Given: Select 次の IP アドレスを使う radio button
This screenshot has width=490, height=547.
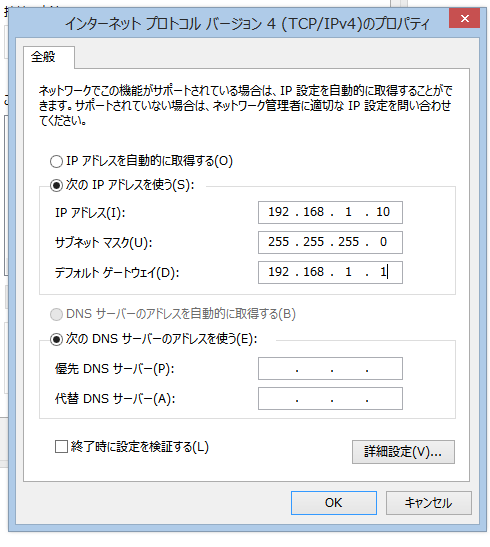Looking at the screenshot, I should (56, 185).
